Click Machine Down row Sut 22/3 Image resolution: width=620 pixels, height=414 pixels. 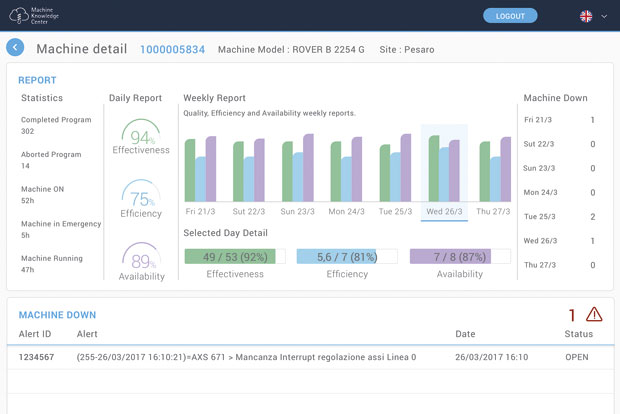559,144
